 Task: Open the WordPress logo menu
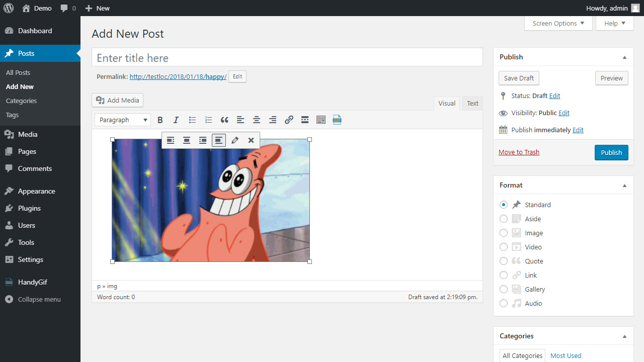9,8
